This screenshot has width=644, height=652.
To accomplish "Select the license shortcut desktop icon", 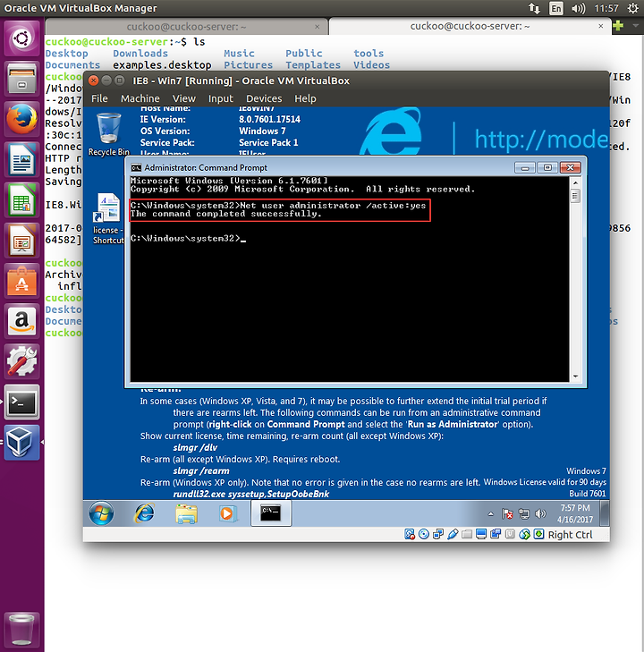I will 108,219.
